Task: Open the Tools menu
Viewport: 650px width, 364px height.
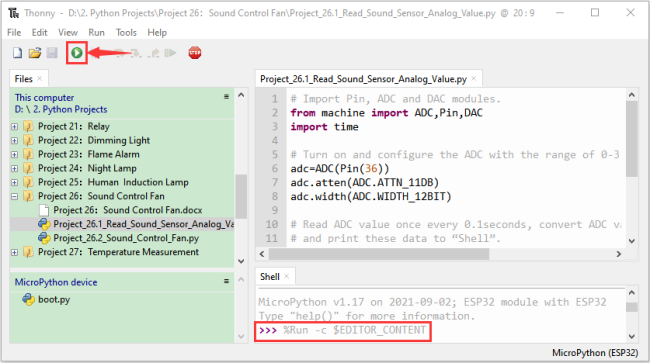Action: 126,32
